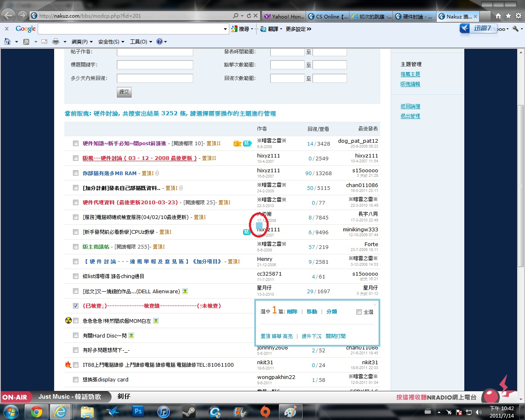Click the iTunes icon in the taskbar
The height and width of the screenshot is (420, 525).
pos(164,411)
